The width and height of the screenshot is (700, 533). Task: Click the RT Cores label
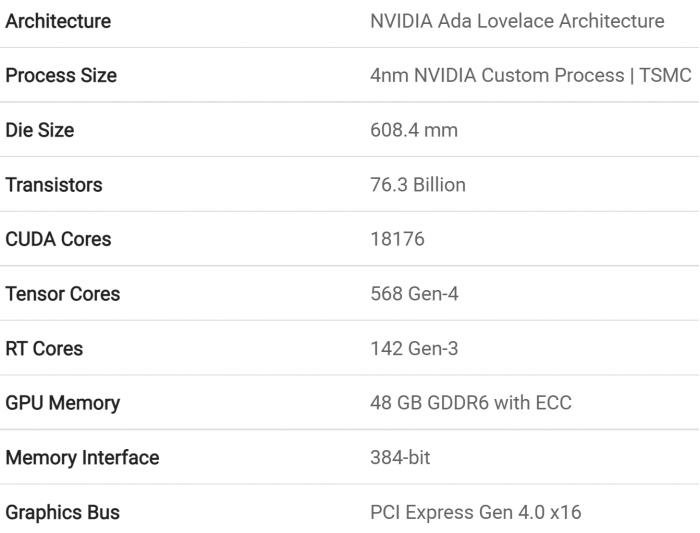pos(44,348)
